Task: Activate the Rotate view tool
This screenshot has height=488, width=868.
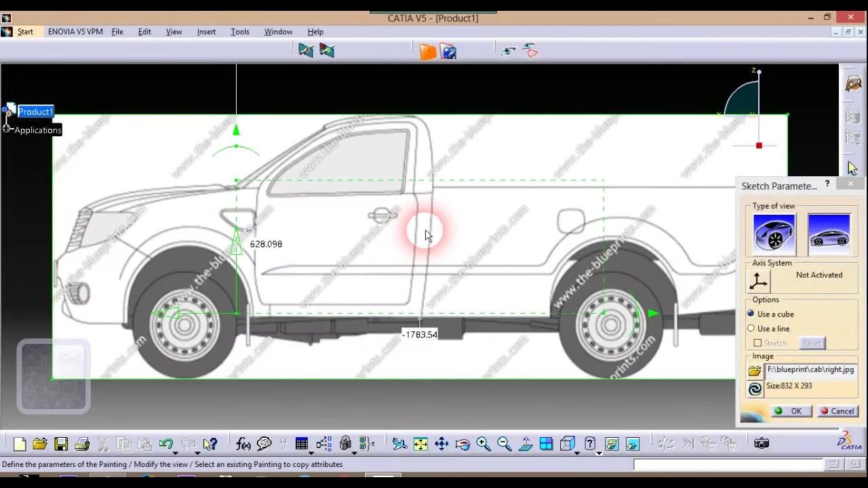Action: [x=462, y=444]
